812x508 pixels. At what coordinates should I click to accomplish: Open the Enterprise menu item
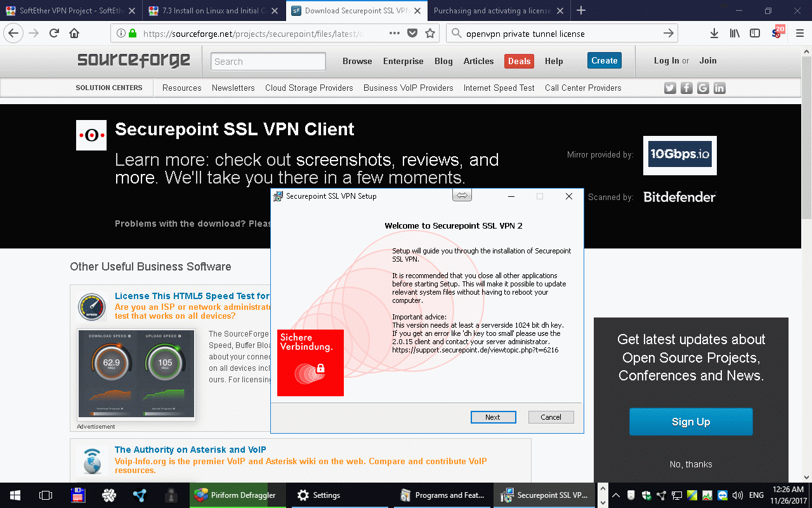click(403, 61)
